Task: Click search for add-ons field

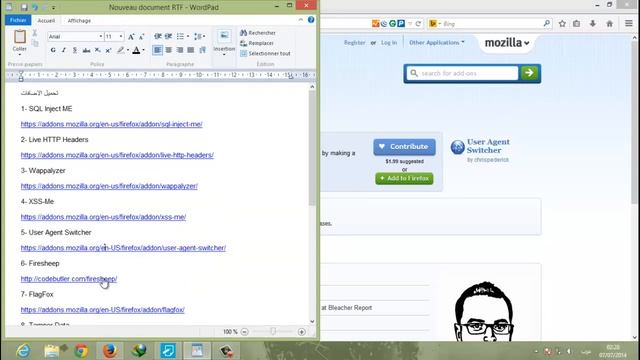Action: point(462,73)
